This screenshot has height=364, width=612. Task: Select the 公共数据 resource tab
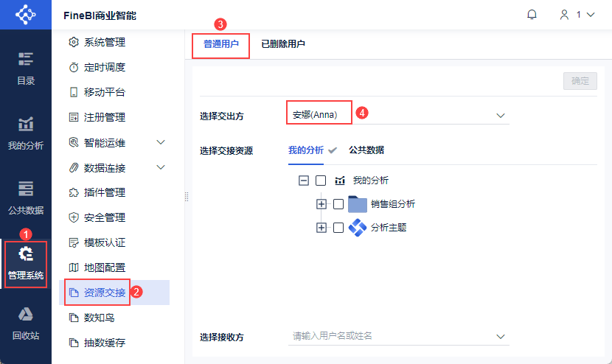(x=366, y=150)
